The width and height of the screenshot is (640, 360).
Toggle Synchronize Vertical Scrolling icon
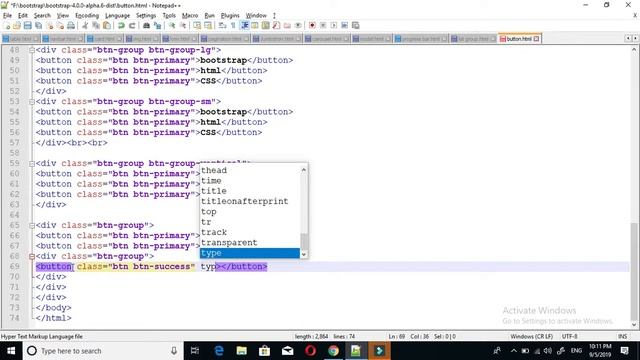point(197,25)
